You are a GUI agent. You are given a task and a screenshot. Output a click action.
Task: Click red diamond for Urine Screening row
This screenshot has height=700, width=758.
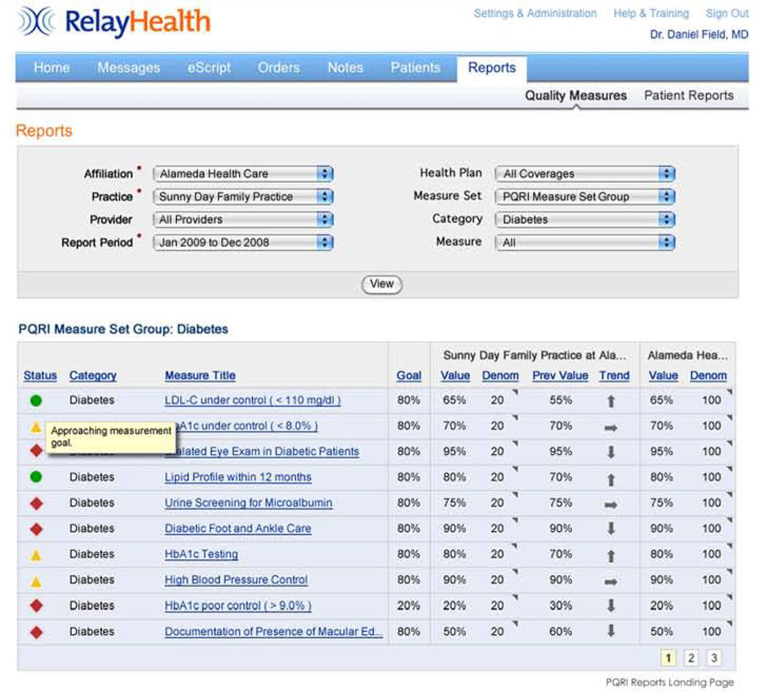tap(36, 504)
